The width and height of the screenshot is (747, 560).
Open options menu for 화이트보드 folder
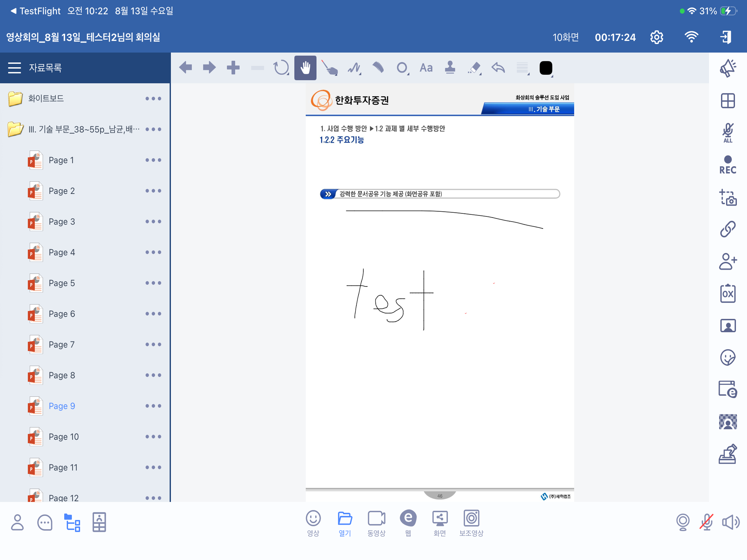click(x=153, y=99)
